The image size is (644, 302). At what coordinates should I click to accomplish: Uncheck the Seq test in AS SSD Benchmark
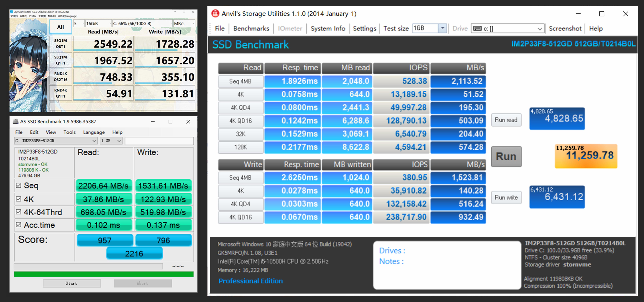coord(19,185)
